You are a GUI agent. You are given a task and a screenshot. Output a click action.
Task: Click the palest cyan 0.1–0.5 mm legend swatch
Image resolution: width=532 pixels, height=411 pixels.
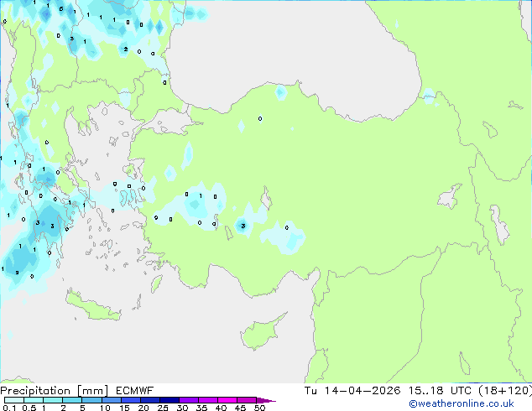click(x=14, y=400)
